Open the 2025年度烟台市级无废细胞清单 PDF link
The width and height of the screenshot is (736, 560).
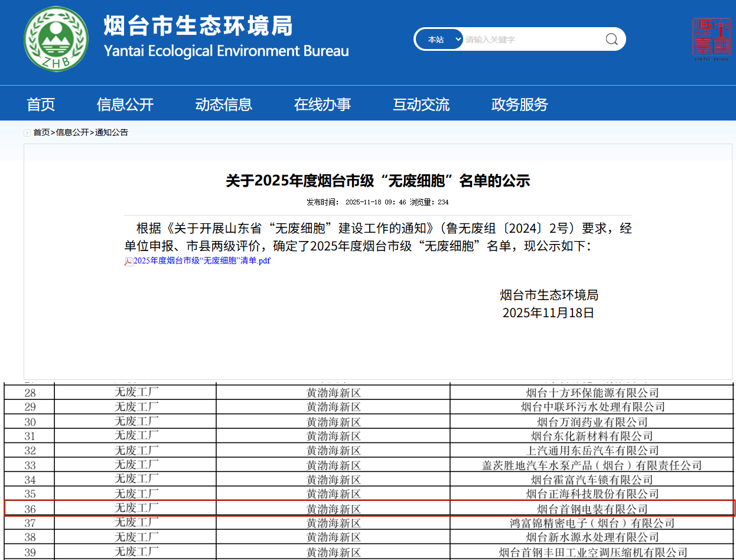201,261
